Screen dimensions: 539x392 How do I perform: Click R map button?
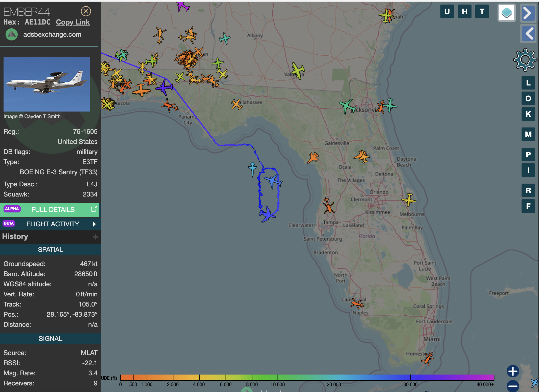[528, 190]
